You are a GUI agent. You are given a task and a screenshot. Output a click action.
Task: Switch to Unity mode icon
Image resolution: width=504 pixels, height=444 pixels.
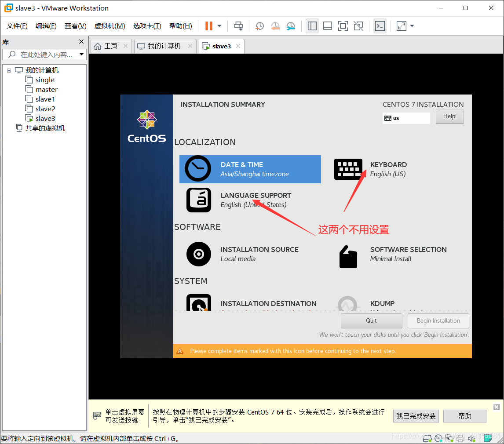[x=358, y=26]
